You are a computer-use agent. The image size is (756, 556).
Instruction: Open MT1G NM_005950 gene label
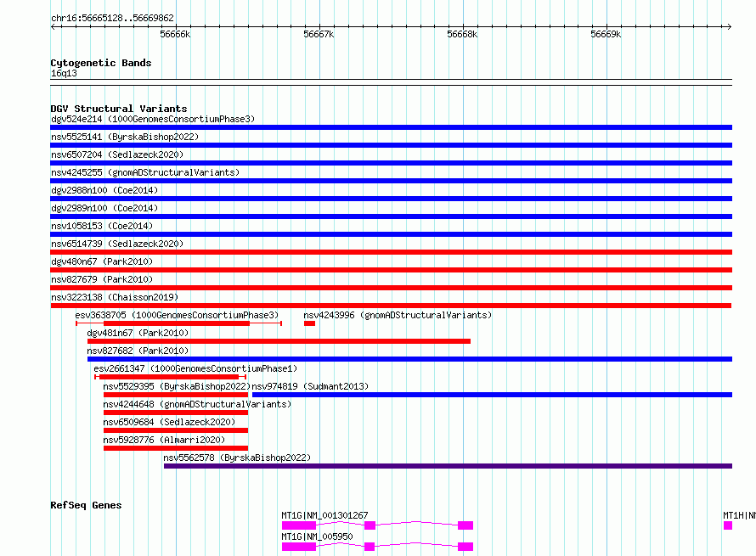[x=317, y=536]
